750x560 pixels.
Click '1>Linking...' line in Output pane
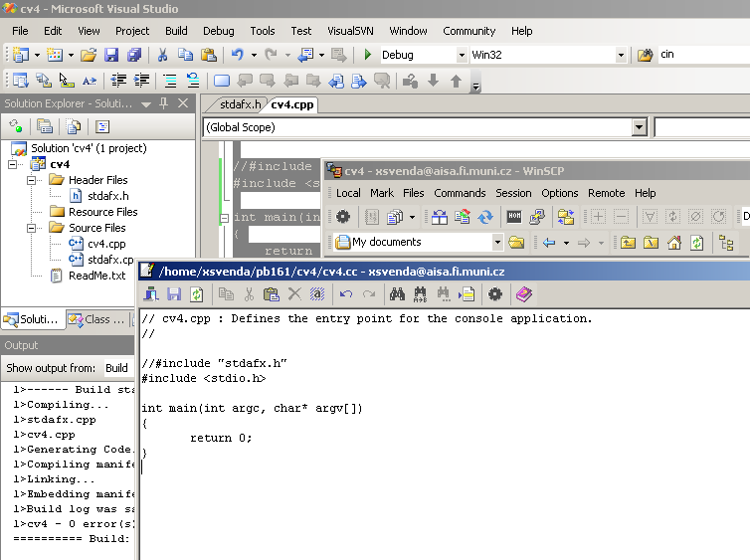tap(54, 479)
